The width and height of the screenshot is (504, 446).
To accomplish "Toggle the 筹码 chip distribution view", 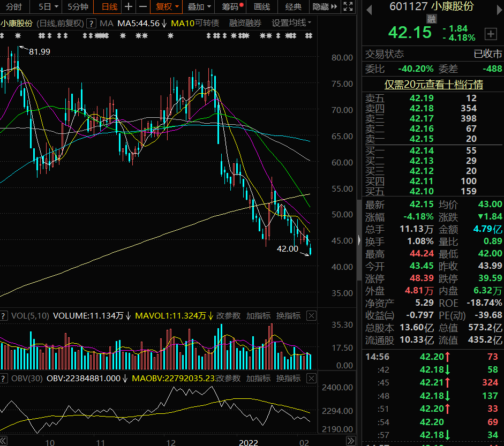I will 232,7.
